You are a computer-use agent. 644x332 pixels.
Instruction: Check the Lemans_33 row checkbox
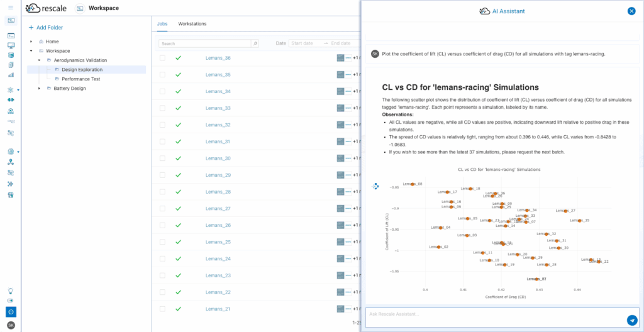[163, 108]
